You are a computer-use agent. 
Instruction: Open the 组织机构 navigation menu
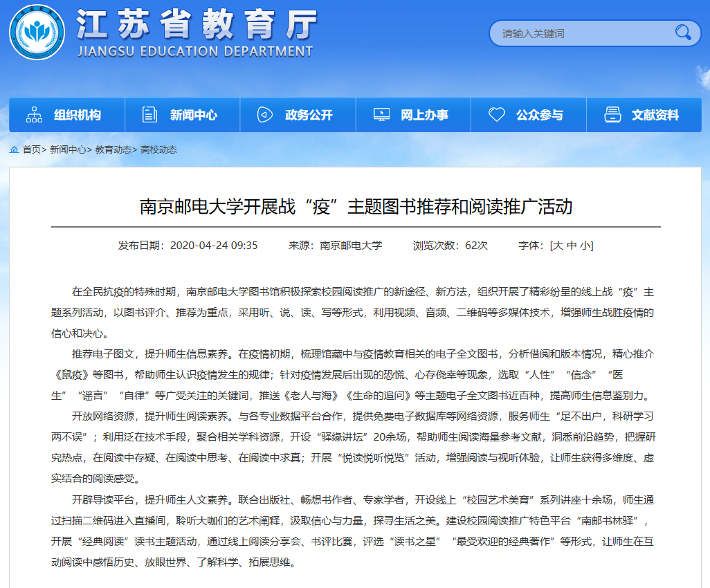tap(77, 116)
